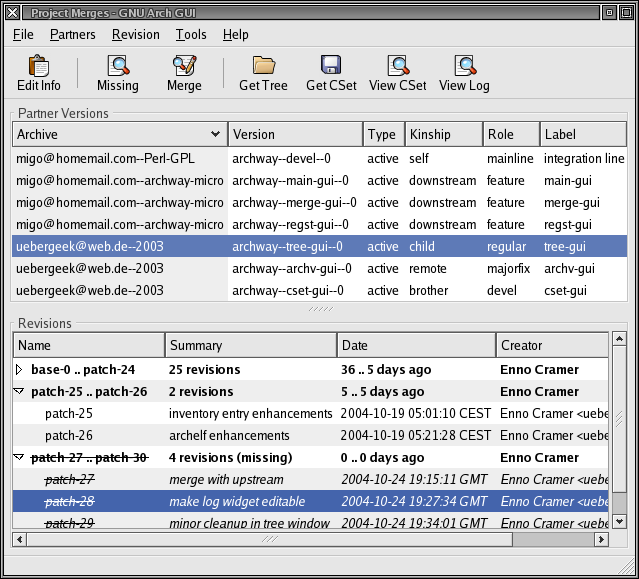
Task: Select the archway--cset-gui--0 partner row
Action: coord(291,291)
